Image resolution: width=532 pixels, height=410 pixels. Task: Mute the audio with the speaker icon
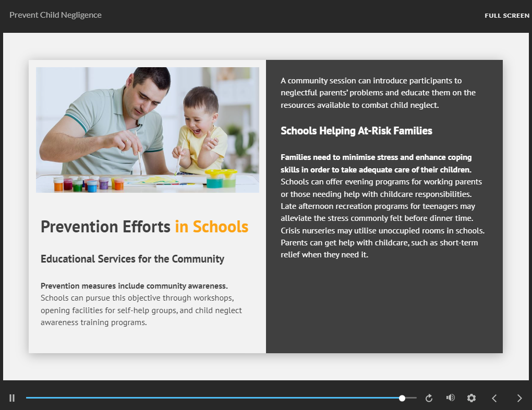click(x=450, y=398)
